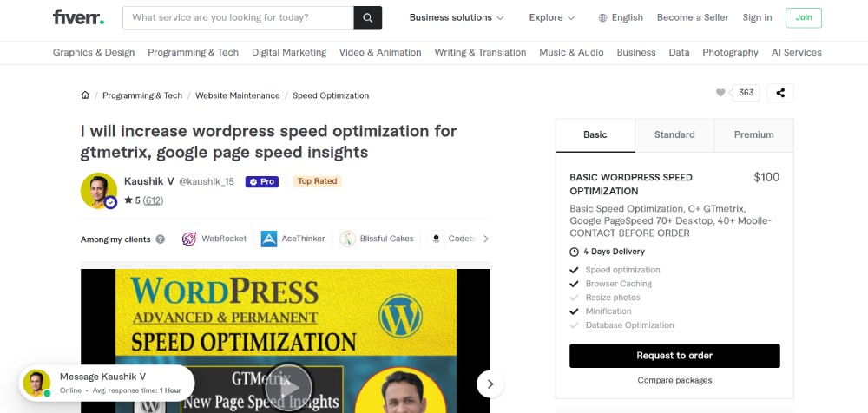The height and width of the screenshot is (413, 868).
Task: Click the gig title heading
Action: (x=268, y=141)
